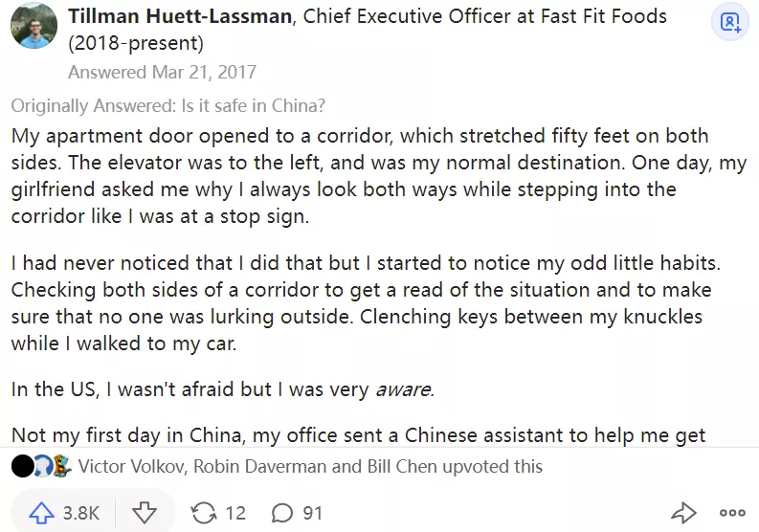759x532 pixels.
Task: Downvote this answer
Action: pyautogui.click(x=144, y=513)
